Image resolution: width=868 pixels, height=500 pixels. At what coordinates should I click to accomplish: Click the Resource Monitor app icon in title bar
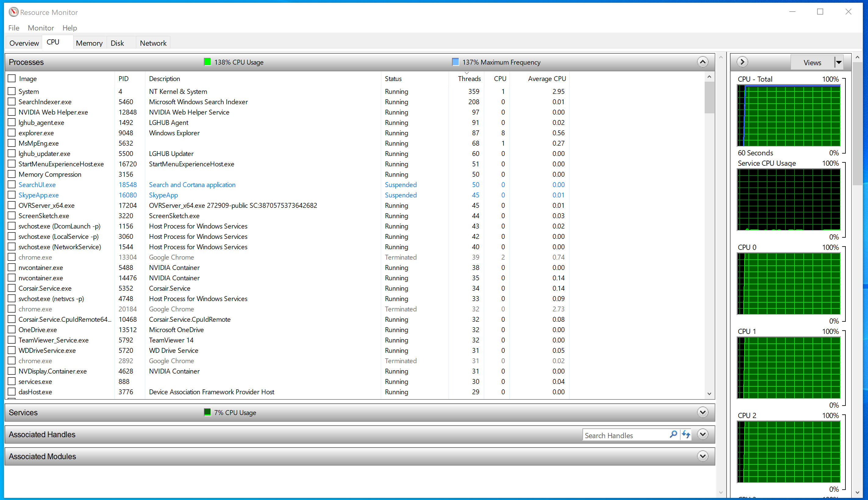[x=13, y=12]
